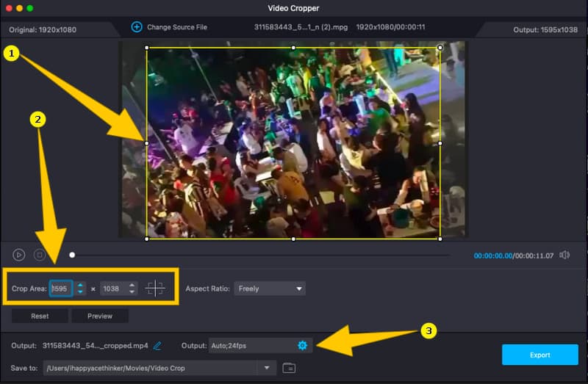Open the Aspect Ratio Freely dropdown
This screenshot has width=588, height=384.
point(270,289)
